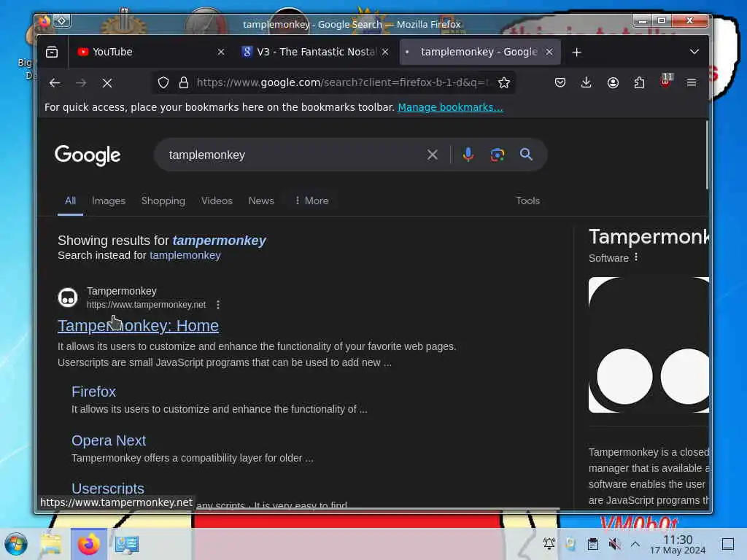Open the Firefox account icon
The height and width of the screenshot is (560, 747).
click(613, 83)
